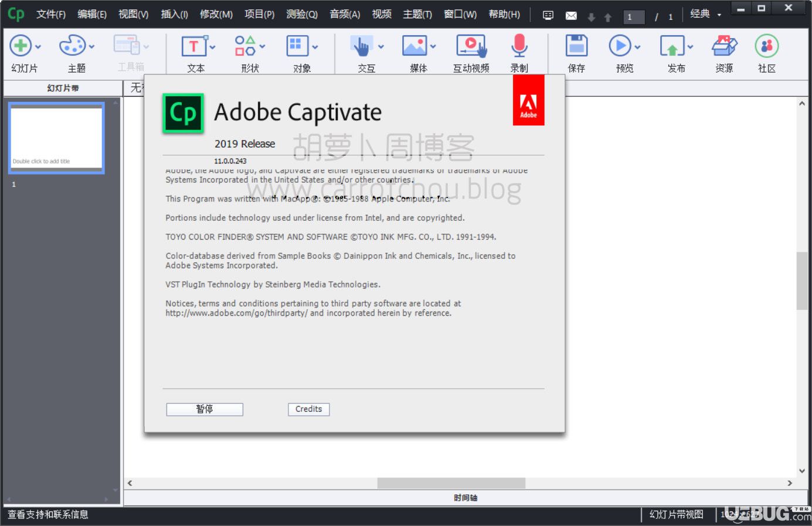Open the 修改(M) menu
812x526 pixels.
(x=216, y=14)
